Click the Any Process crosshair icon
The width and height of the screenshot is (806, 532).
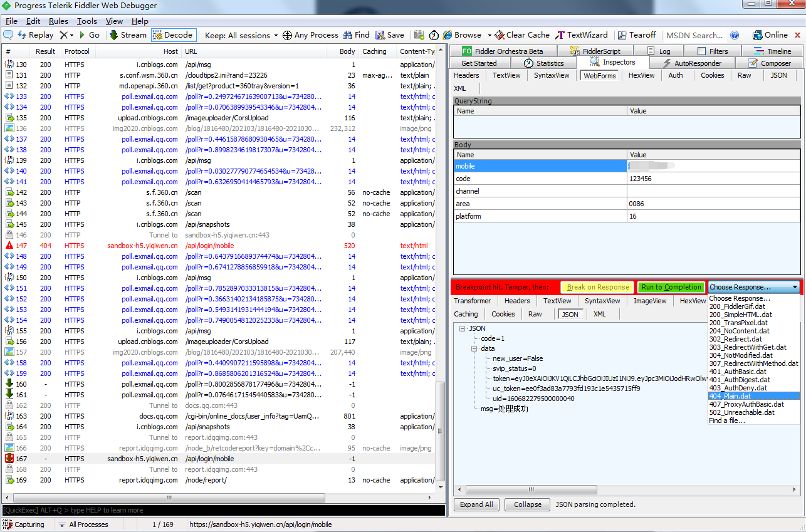tap(287, 35)
